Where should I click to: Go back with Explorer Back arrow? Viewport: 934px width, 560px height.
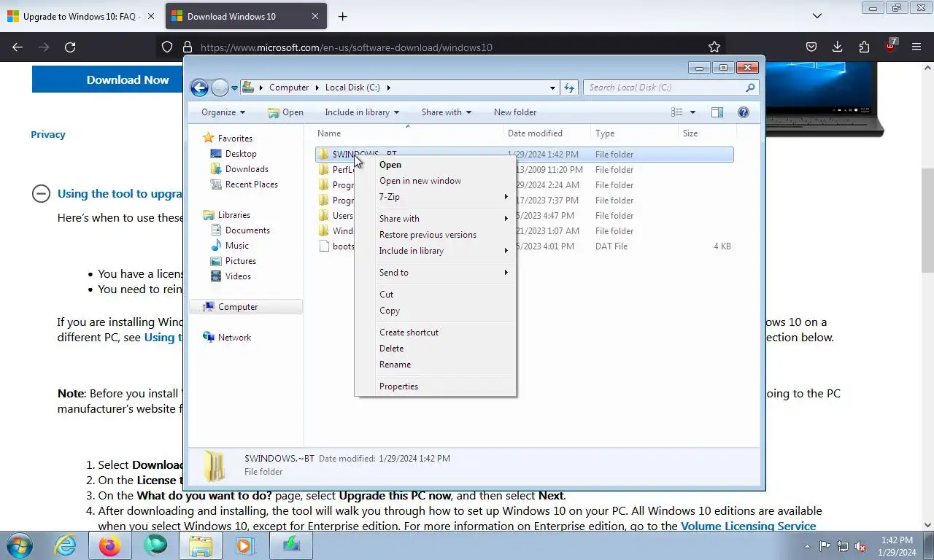coord(199,87)
